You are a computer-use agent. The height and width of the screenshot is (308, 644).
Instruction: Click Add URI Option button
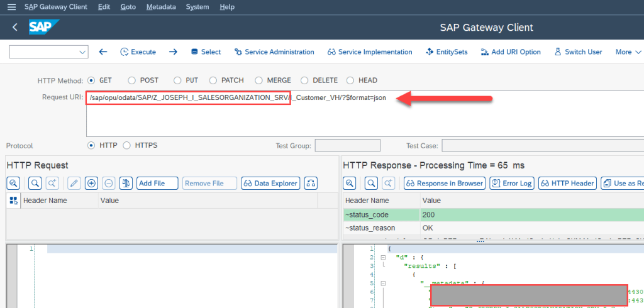[x=510, y=52]
